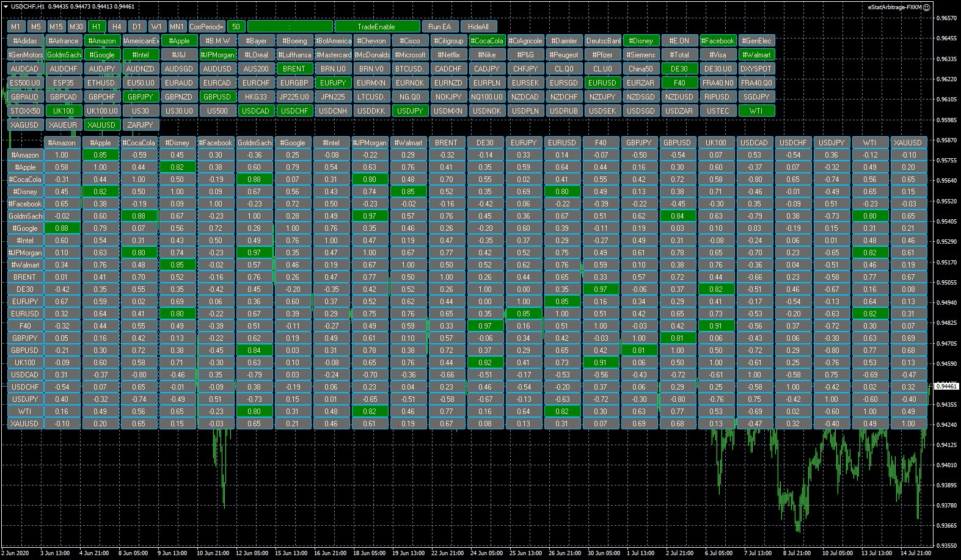
Task: Toggle the China50 symbol button
Action: tap(641, 69)
